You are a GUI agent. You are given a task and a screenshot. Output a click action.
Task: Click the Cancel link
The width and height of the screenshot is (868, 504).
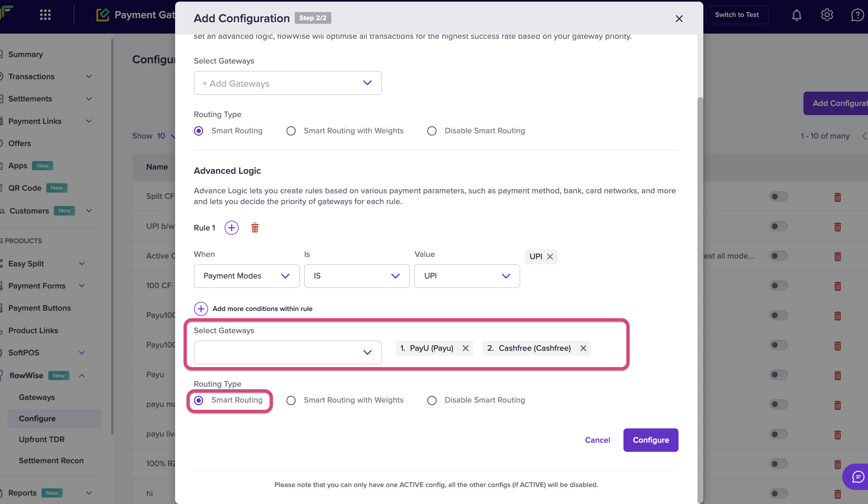click(x=597, y=440)
